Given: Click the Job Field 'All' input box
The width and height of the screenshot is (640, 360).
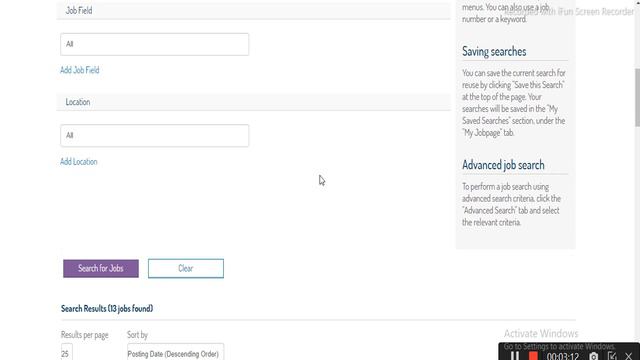Looking at the screenshot, I should (x=154, y=44).
